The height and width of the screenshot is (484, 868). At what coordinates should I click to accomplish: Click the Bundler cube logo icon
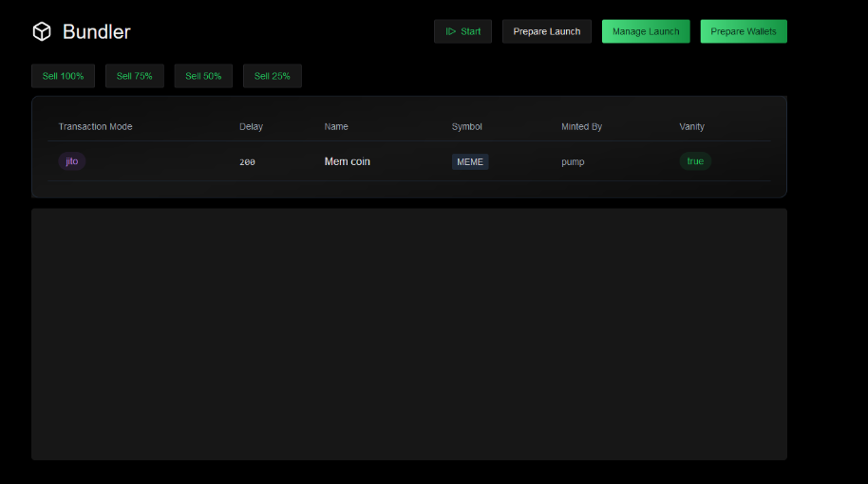42,31
